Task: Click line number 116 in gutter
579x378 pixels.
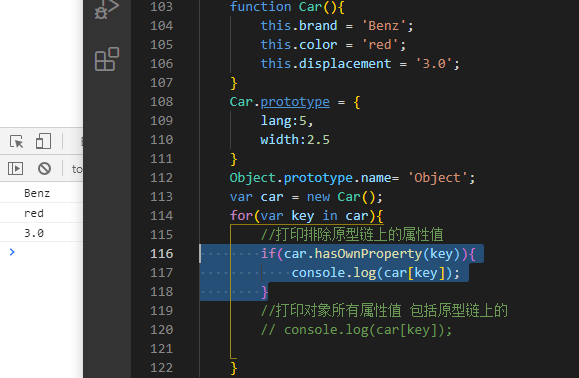Action: coord(162,254)
